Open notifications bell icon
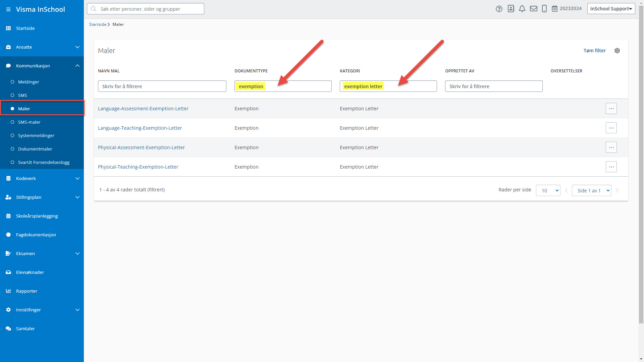 pyautogui.click(x=522, y=9)
